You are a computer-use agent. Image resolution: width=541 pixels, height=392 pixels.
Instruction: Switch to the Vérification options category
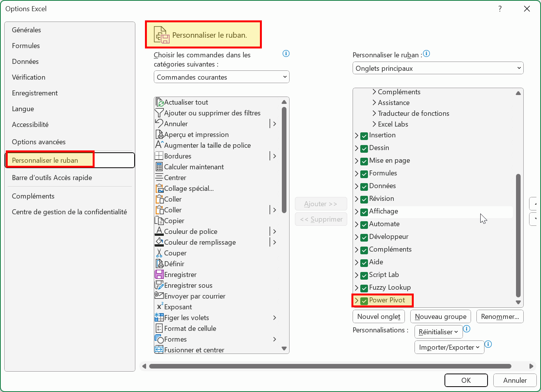click(70, 77)
